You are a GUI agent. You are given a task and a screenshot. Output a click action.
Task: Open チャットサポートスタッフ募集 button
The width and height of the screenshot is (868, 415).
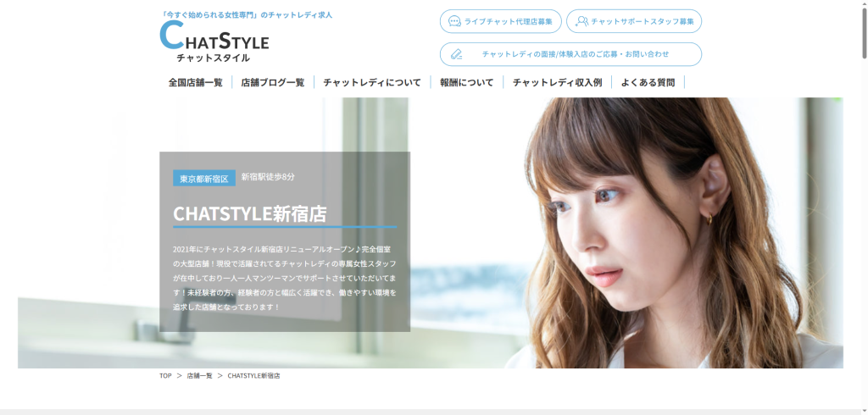[634, 21]
